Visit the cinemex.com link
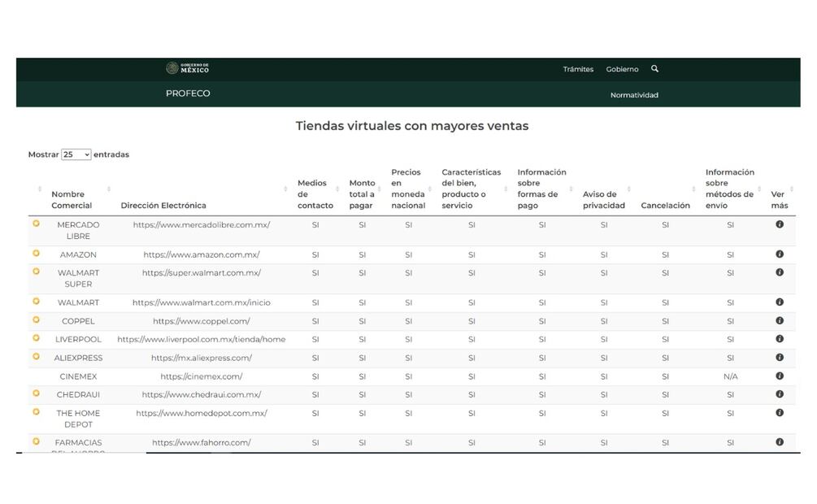817x504 pixels. tap(202, 376)
